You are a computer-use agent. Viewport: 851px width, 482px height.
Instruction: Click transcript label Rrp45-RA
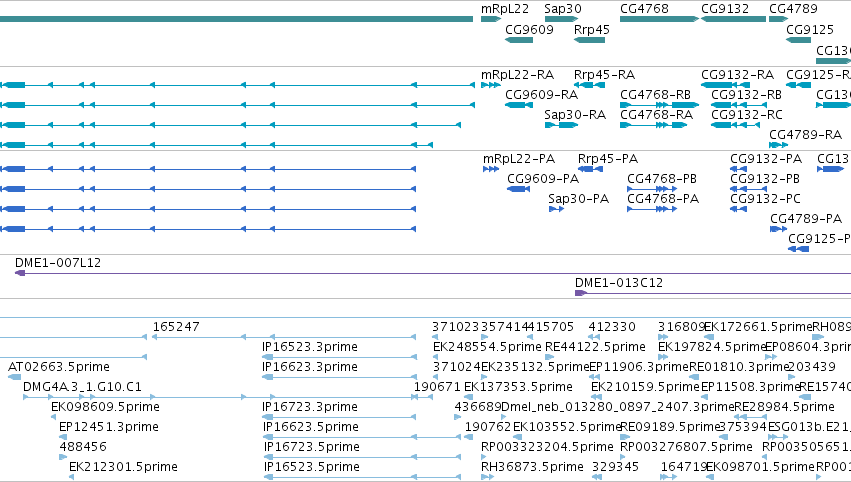coord(605,75)
